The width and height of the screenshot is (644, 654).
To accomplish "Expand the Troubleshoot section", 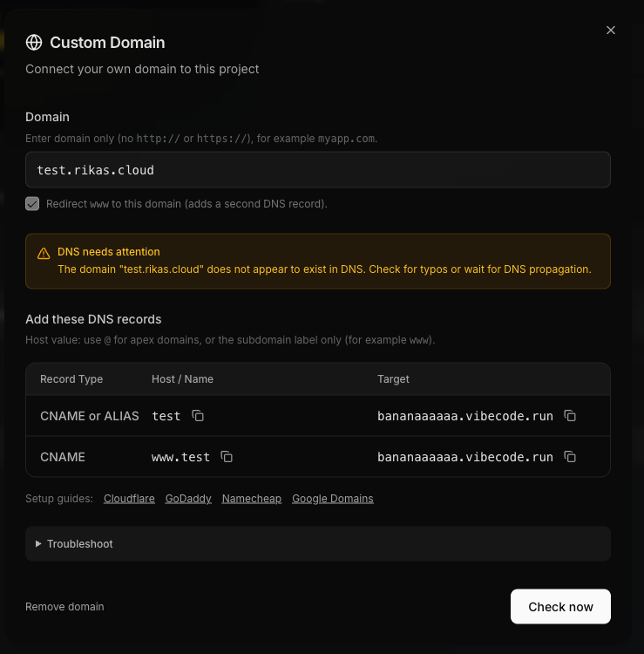I will 318,544.
